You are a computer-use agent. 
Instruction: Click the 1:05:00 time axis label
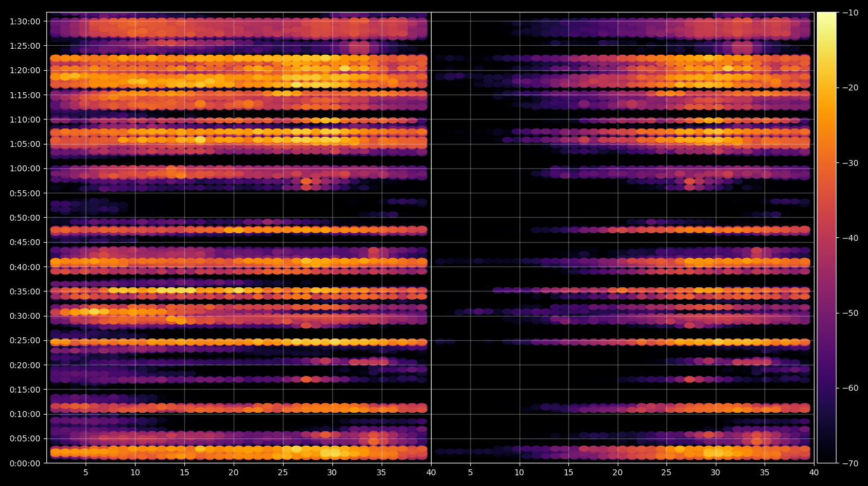(x=25, y=144)
